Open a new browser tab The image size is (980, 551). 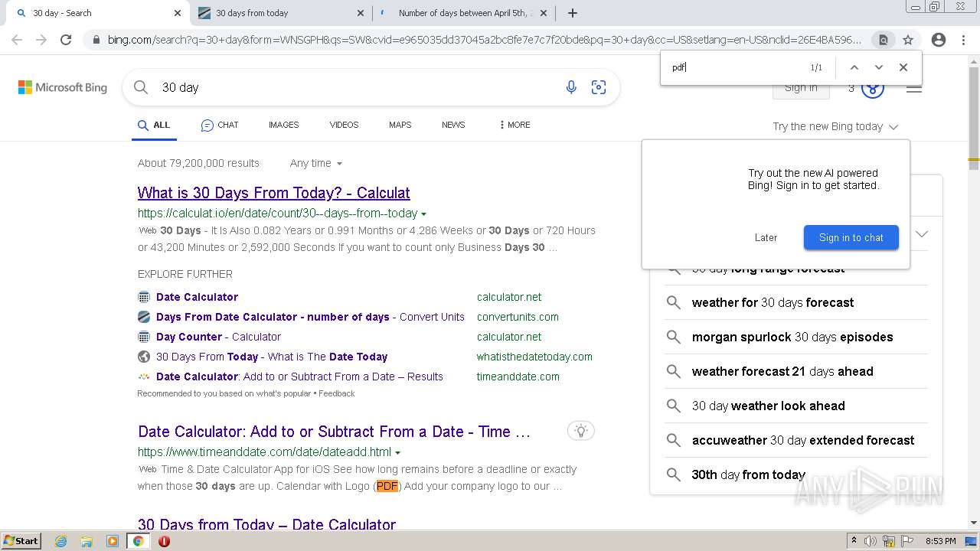[573, 13]
